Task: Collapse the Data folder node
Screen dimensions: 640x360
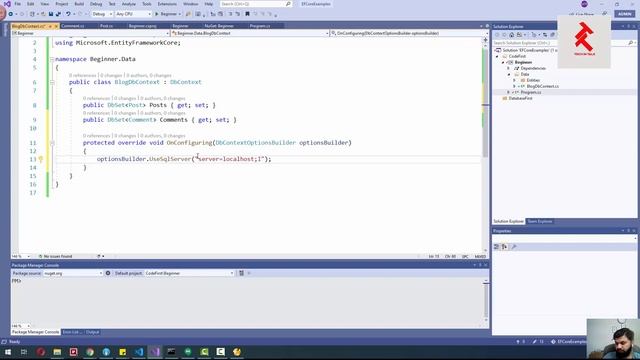Action: coord(509,75)
